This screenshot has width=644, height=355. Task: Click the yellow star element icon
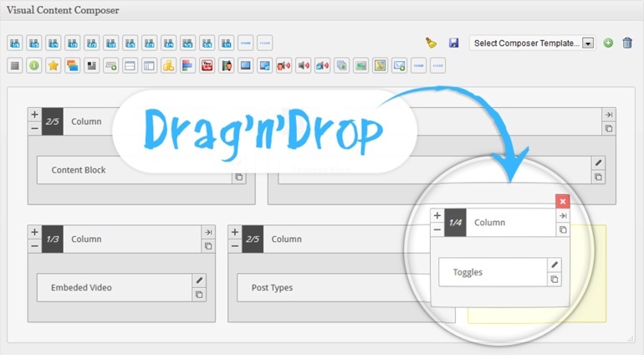(x=53, y=65)
